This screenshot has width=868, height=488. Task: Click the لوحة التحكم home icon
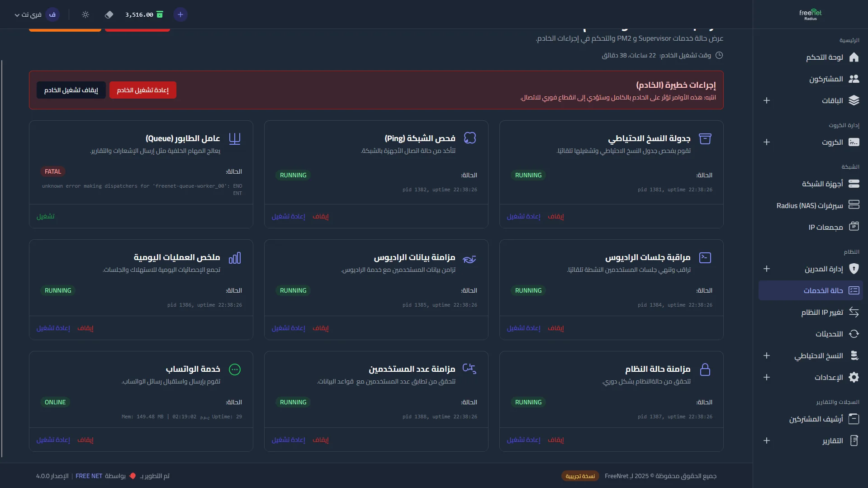pos(854,57)
